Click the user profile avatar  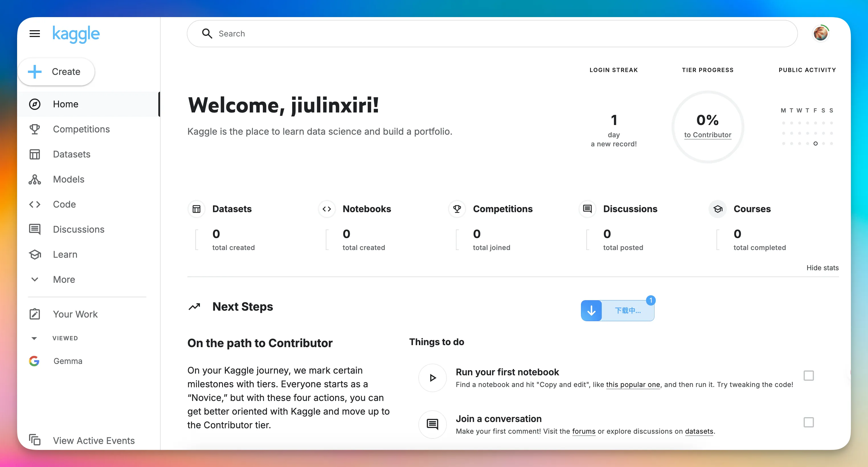(x=820, y=33)
